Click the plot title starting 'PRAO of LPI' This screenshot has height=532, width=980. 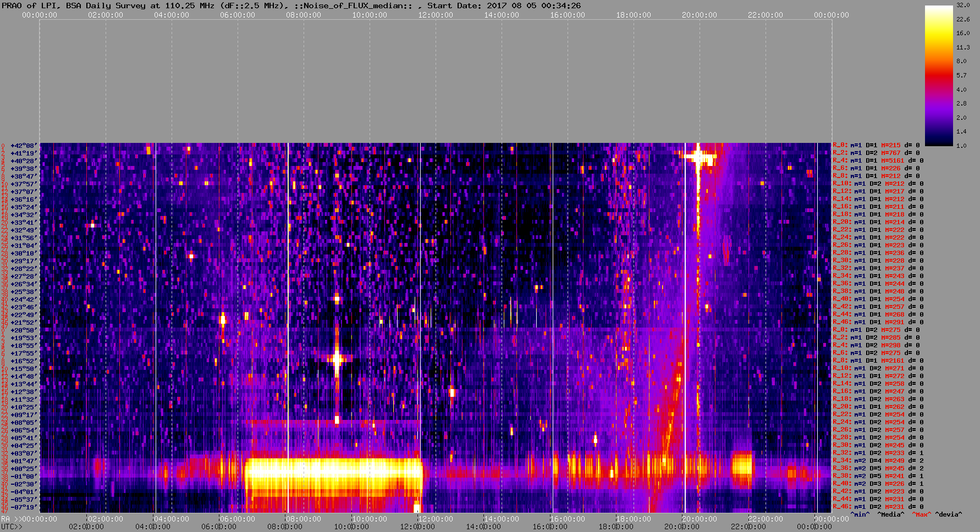tap(290, 5)
